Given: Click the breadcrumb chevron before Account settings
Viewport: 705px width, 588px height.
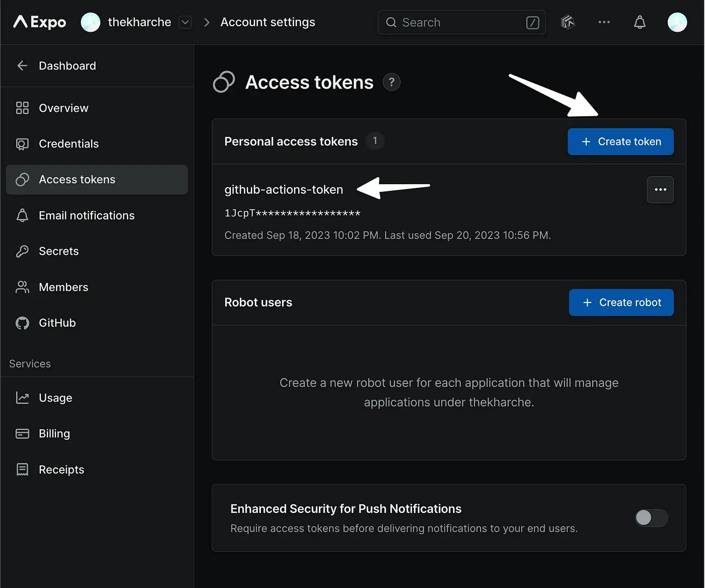Looking at the screenshot, I should 206,22.
